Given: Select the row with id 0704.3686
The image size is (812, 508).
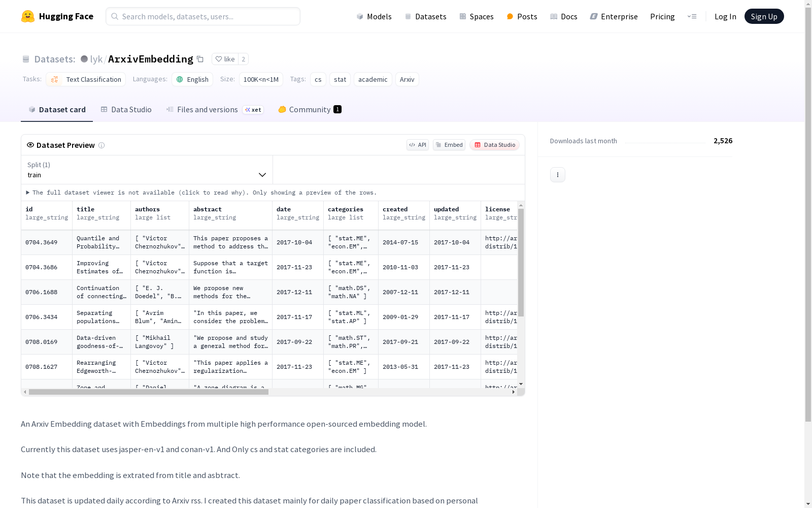Looking at the screenshot, I should (269, 267).
